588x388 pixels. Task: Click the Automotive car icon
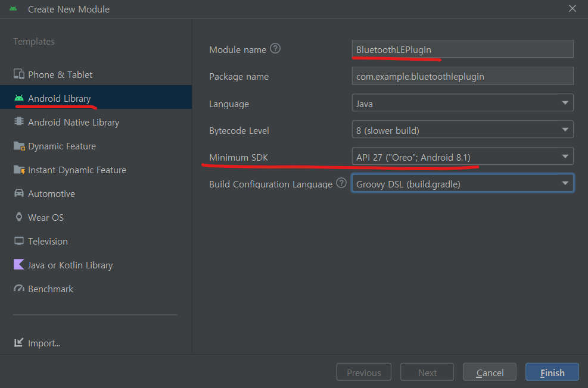[18, 193]
